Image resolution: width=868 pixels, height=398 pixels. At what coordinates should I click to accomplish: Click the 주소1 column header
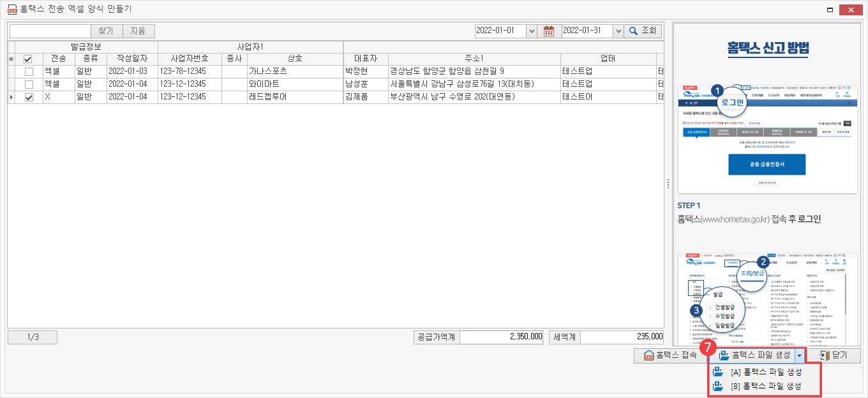tap(474, 59)
